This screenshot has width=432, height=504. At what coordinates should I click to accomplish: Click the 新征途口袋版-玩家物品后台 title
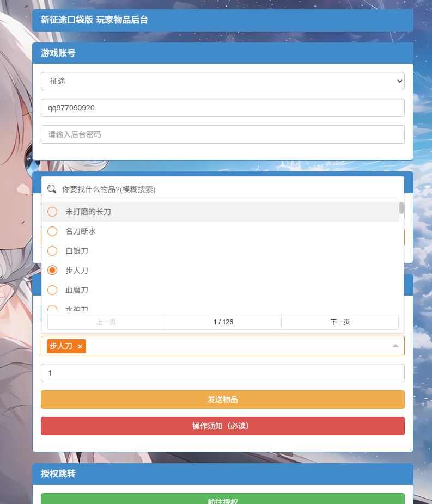[94, 20]
